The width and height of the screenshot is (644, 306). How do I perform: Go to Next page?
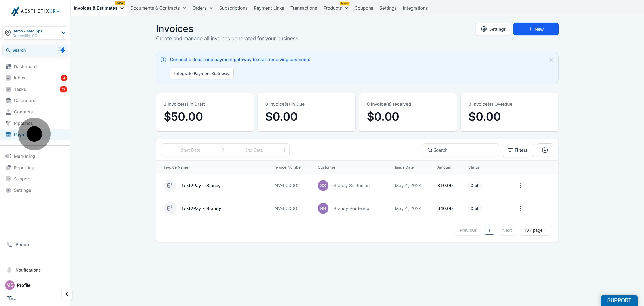[x=507, y=230]
